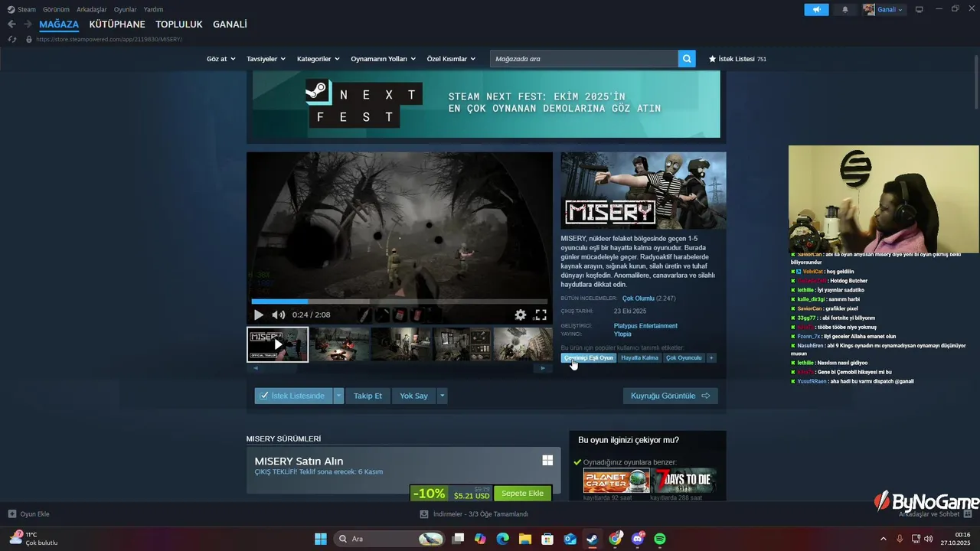Open the notifications bell
The width and height of the screenshot is (980, 551).
(x=845, y=9)
